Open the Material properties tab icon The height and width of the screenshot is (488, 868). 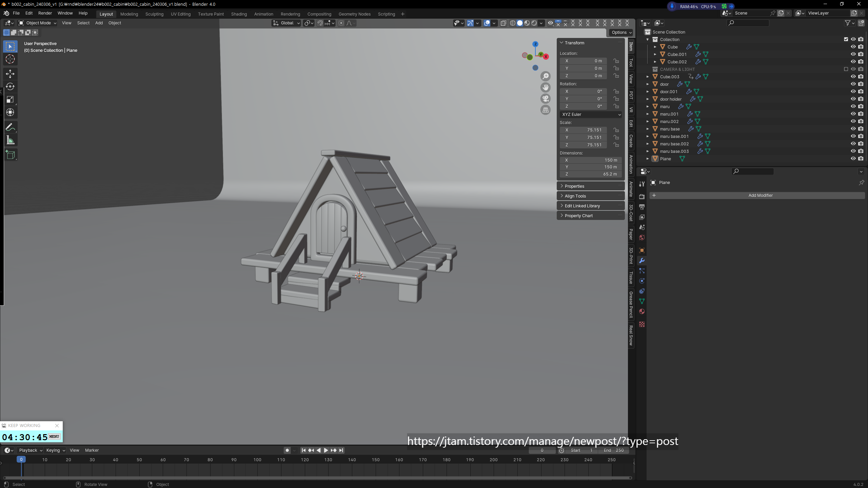click(642, 311)
